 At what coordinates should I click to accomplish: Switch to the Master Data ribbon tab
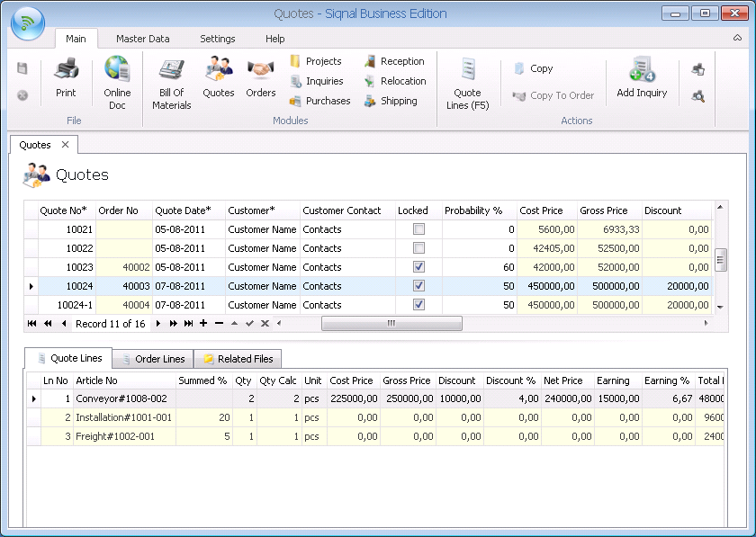[x=142, y=39]
